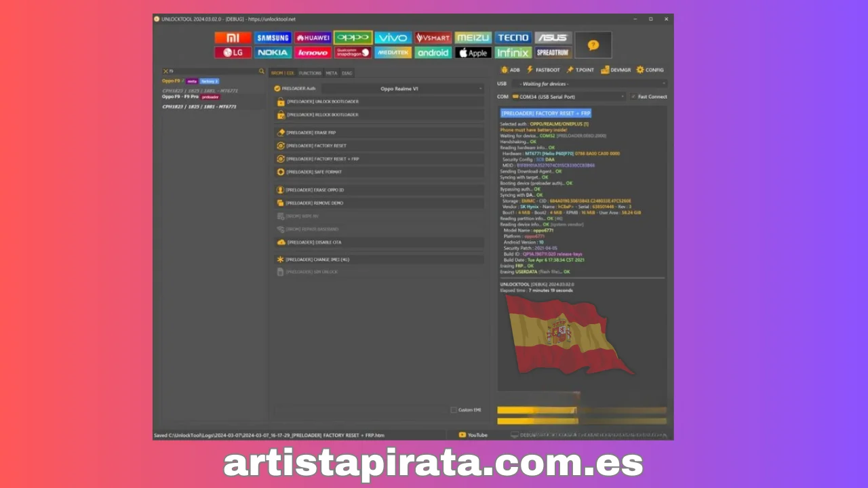Select the Meizu brand logo

pyautogui.click(x=473, y=38)
